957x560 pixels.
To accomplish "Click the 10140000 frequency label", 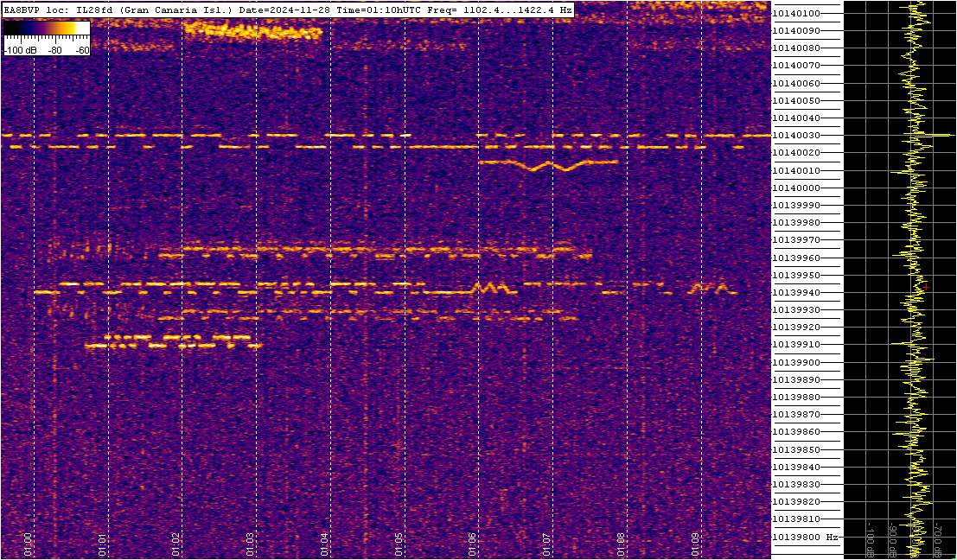I will [796, 188].
